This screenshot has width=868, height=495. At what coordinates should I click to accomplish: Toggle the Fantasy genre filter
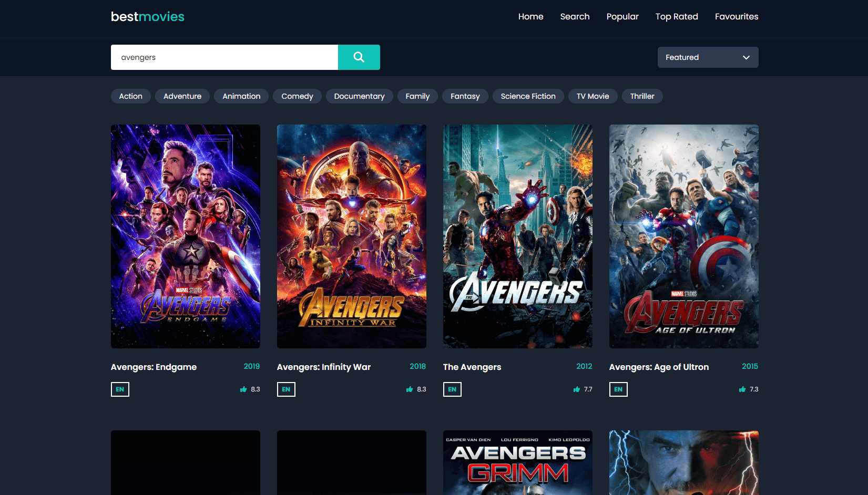[x=465, y=96]
